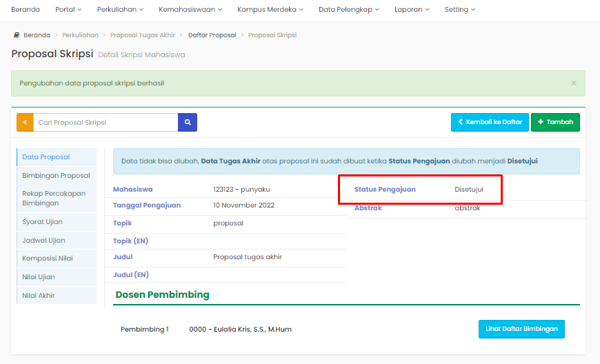The height and width of the screenshot is (364, 600).
Task: Open the Data Pelengkap menu
Action: click(349, 10)
